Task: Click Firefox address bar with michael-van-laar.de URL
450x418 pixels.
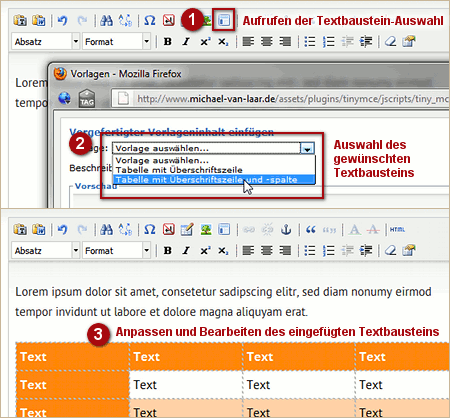Action: (x=281, y=99)
